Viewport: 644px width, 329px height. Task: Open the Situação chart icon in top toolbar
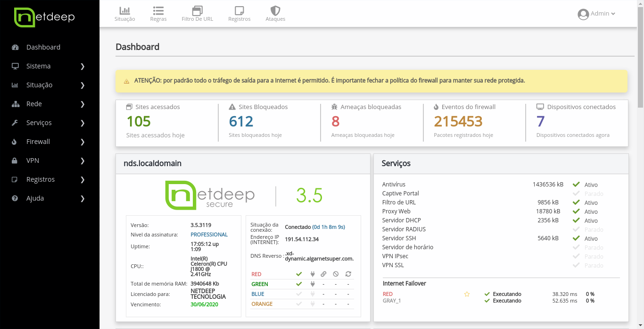coord(124,10)
